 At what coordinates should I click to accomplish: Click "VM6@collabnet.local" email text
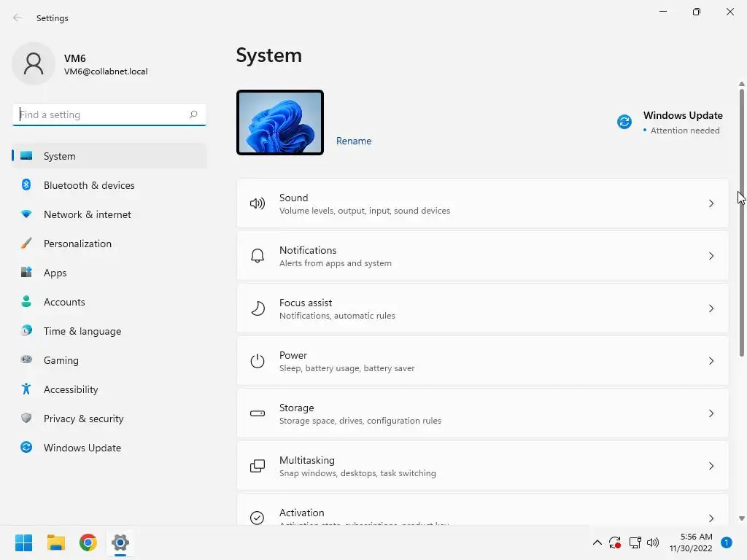point(106,71)
